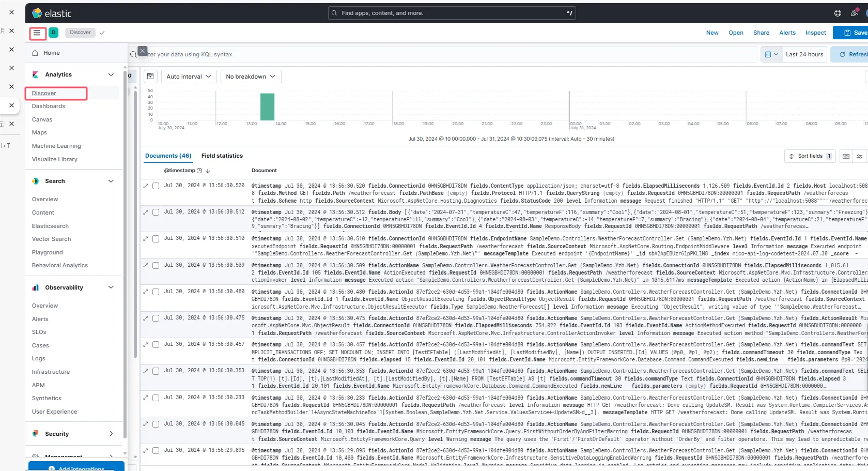Expand the 13:56:30.520 document row details
The width and height of the screenshot is (868, 471).
pyautogui.click(x=146, y=186)
